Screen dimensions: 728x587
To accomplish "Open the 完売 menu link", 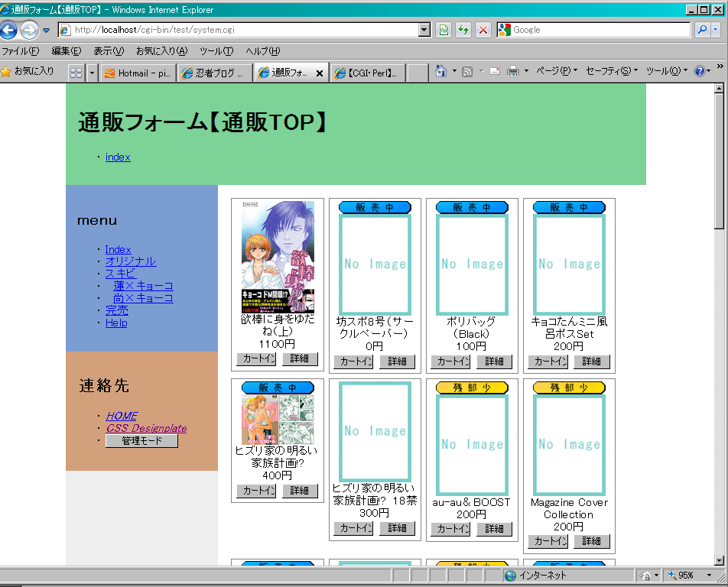I will coord(116,310).
